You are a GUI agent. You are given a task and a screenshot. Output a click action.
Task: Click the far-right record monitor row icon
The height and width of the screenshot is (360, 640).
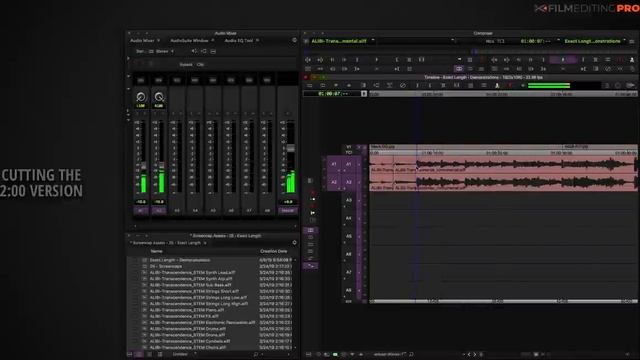click(632, 60)
